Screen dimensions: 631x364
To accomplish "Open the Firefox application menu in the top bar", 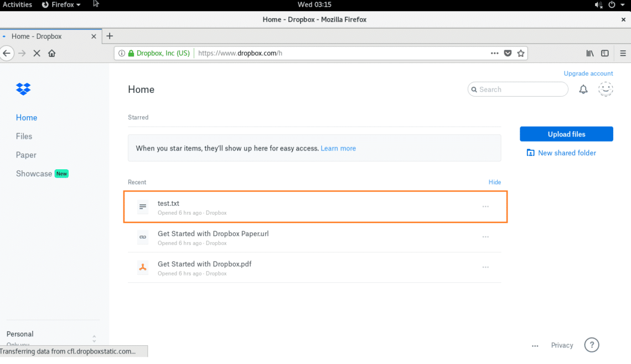I will tap(61, 5).
